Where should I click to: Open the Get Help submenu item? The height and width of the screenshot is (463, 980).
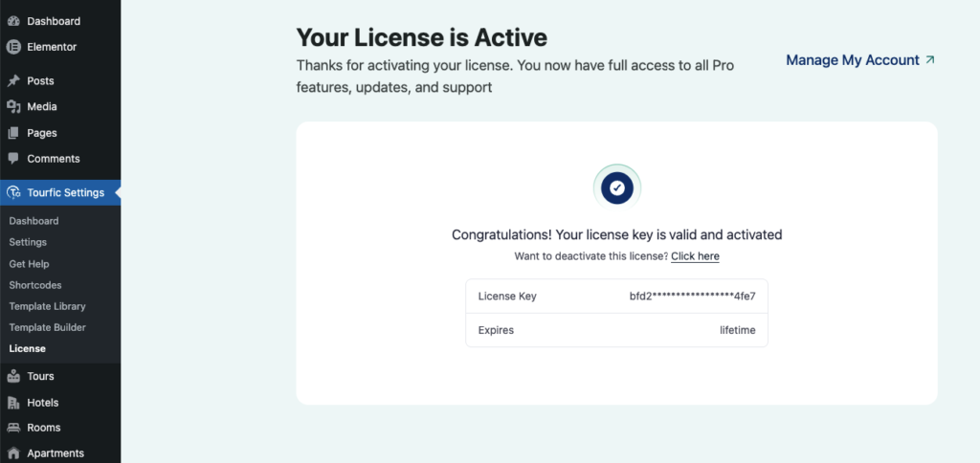29,264
